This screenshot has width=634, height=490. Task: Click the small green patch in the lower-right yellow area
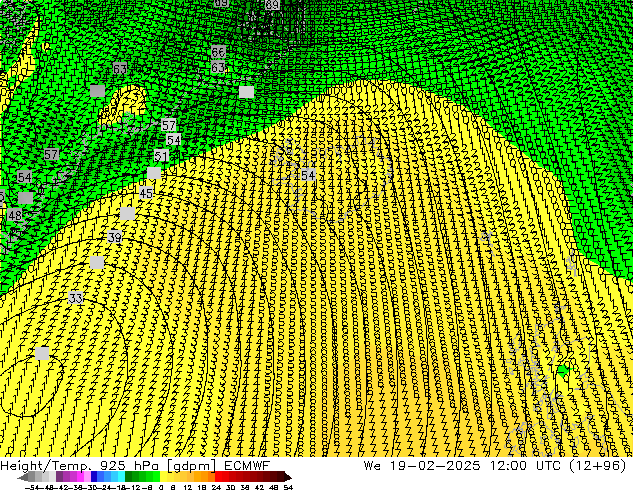pos(563,370)
